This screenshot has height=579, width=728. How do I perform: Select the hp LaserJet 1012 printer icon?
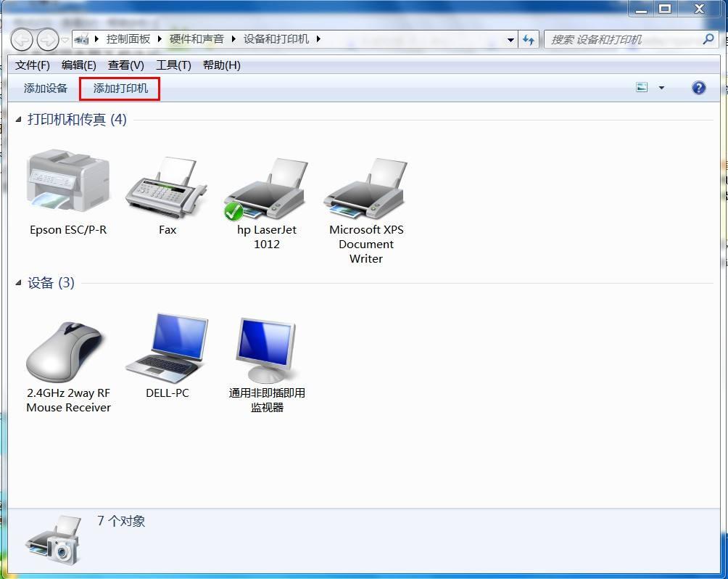click(x=265, y=189)
